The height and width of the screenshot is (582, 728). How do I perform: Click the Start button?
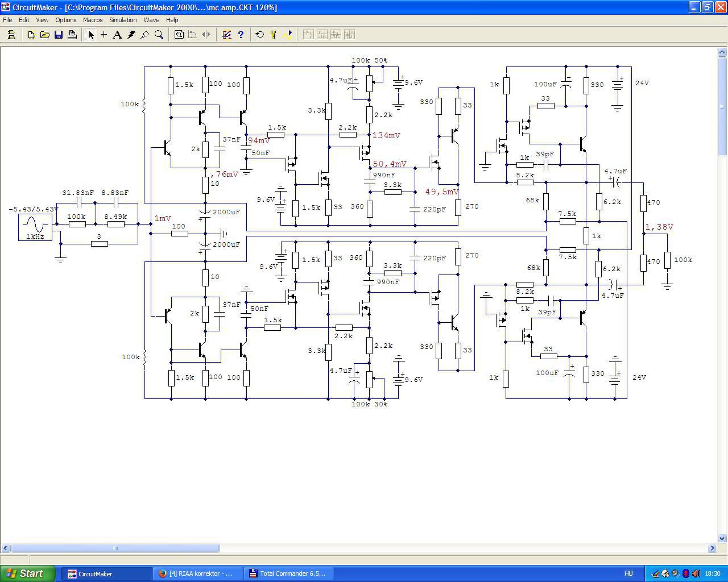[28, 573]
